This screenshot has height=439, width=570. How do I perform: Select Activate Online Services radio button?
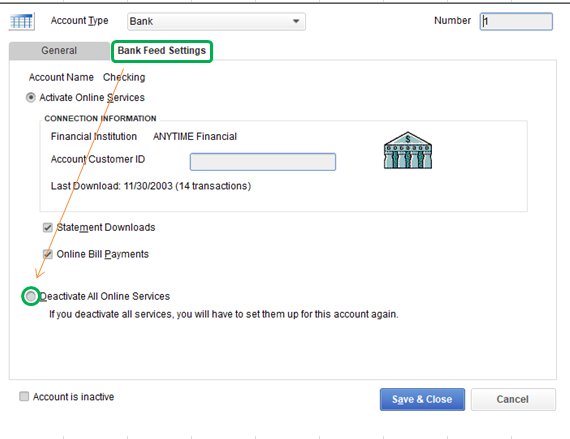click(x=31, y=97)
